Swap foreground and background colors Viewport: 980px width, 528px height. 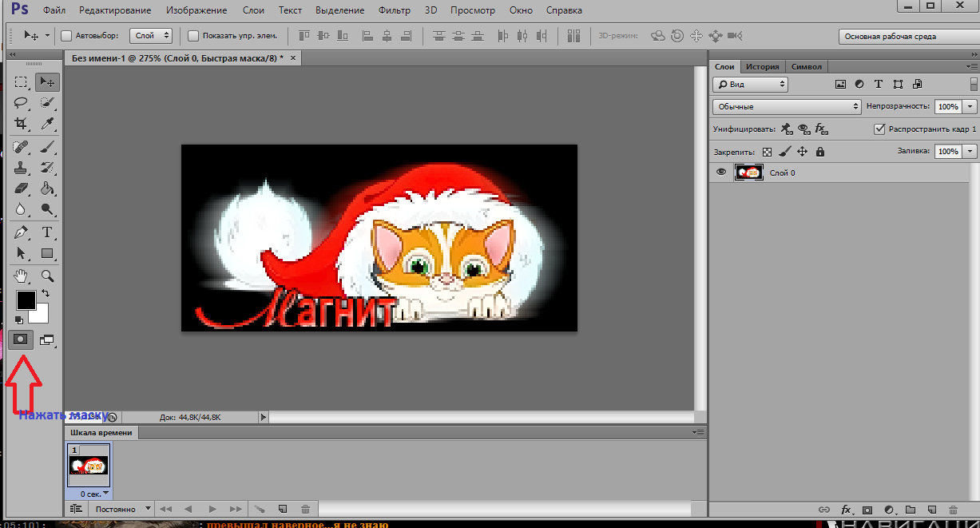tap(45, 295)
